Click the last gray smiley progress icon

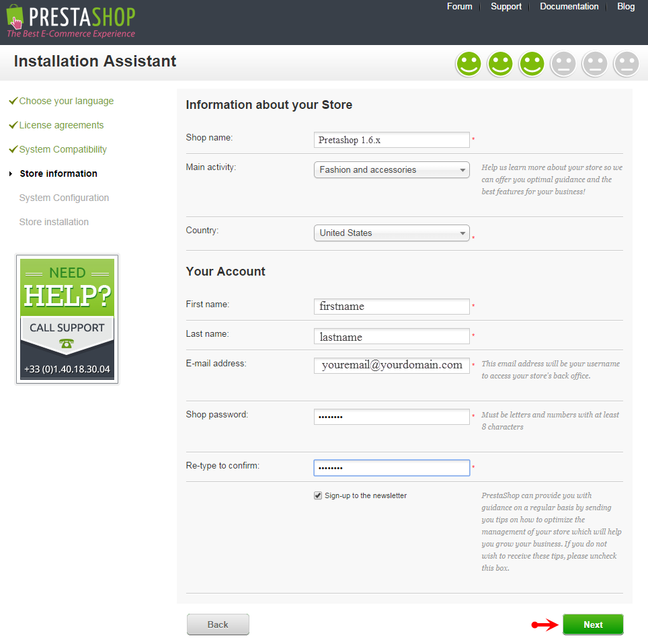(626, 64)
